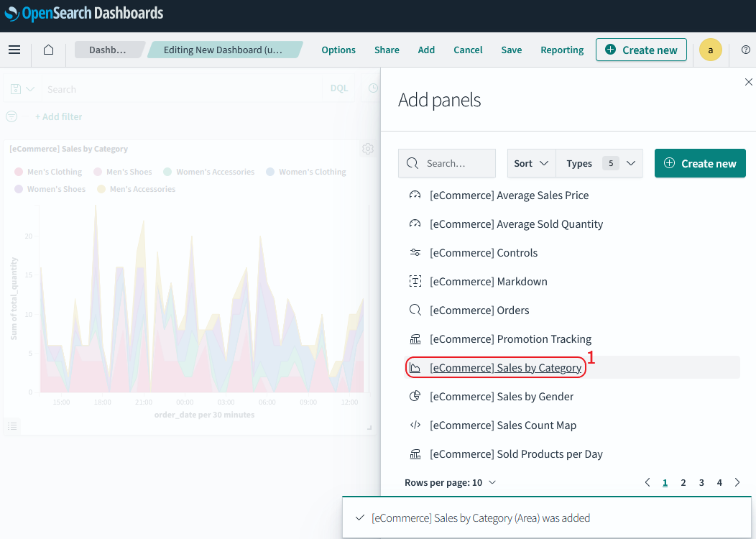Click the search icon beside eCommerce Orders
Viewport: 756px width, 539px height.
415,310
